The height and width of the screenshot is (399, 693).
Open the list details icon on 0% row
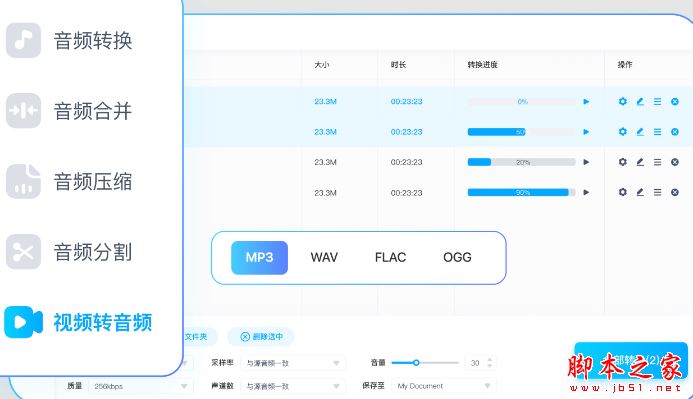click(658, 102)
